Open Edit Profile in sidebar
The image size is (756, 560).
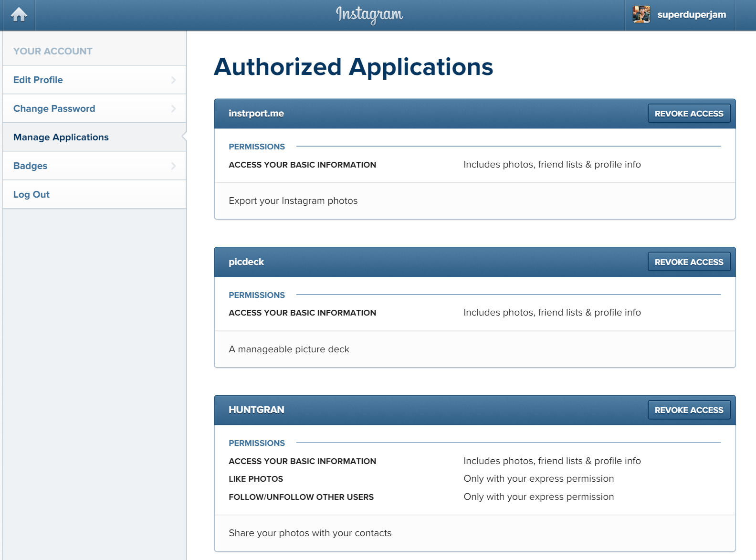[x=38, y=80]
